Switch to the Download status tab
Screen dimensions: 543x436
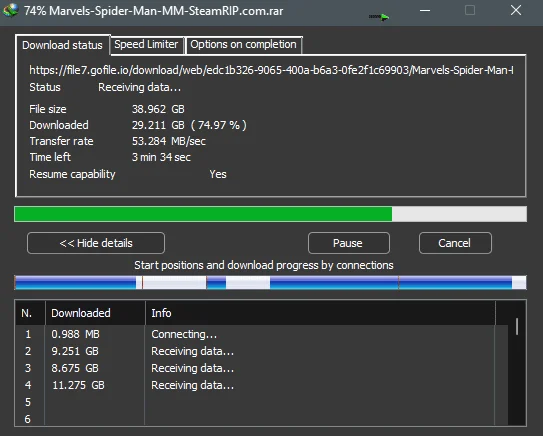click(x=62, y=45)
